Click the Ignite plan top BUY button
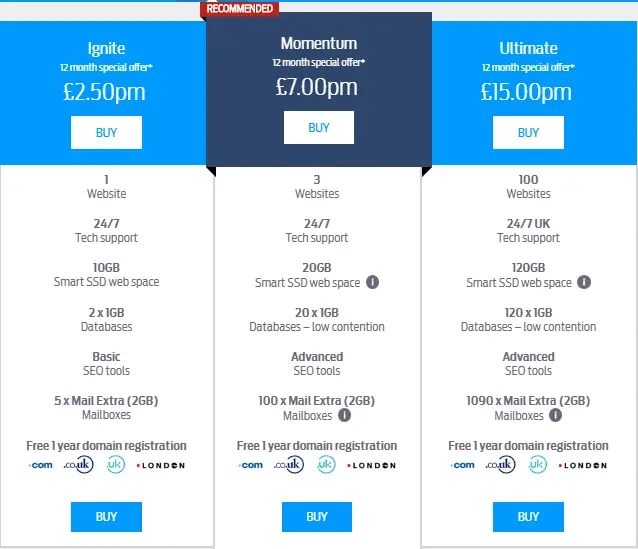 106,132
